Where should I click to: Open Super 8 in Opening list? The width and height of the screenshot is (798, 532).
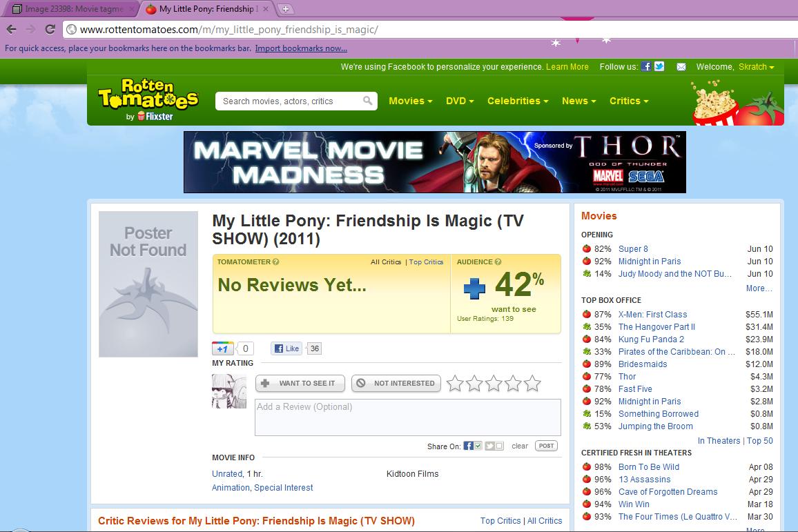coord(633,248)
